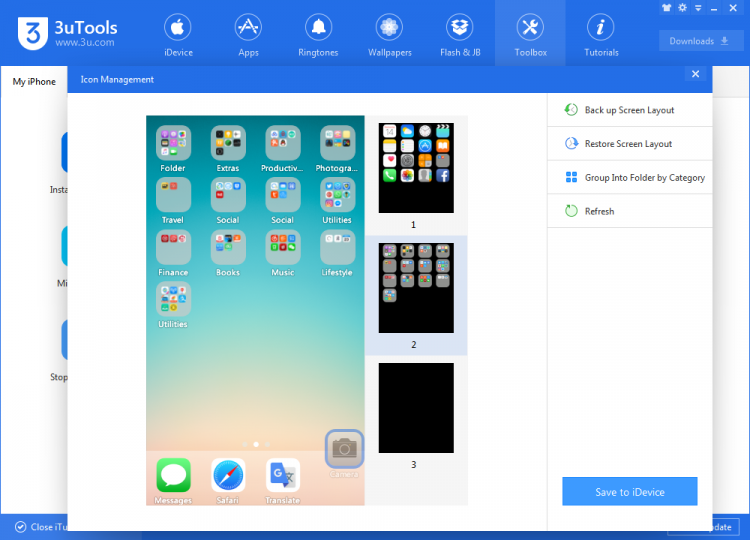Select the Messages app icon
The height and width of the screenshot is (540, 750).
pyautogui.click(x=173, y=481)
